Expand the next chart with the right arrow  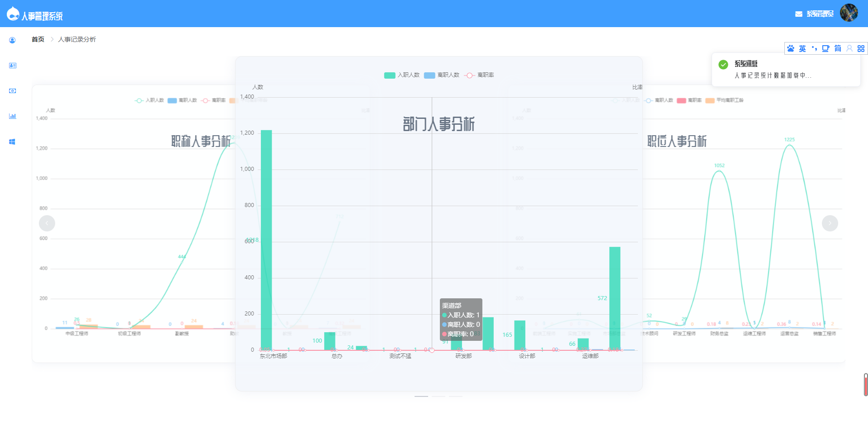point(830,223)
